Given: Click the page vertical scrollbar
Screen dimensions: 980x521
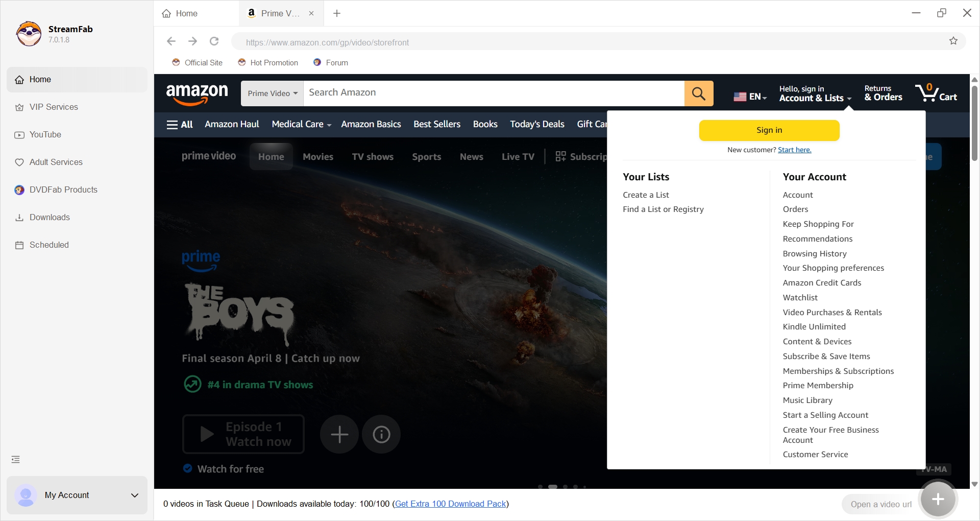Looking at the screenshot, I should coord(974,123).
